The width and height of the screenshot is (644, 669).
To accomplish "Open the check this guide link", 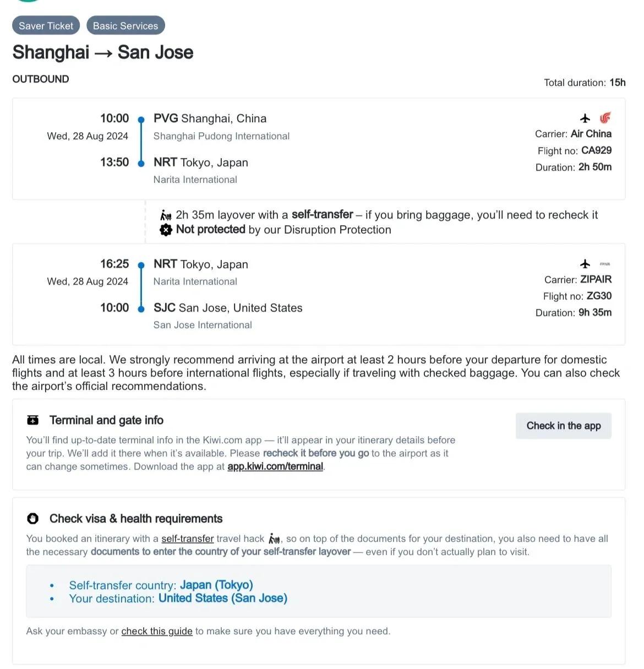I will [x=157, y=631].
